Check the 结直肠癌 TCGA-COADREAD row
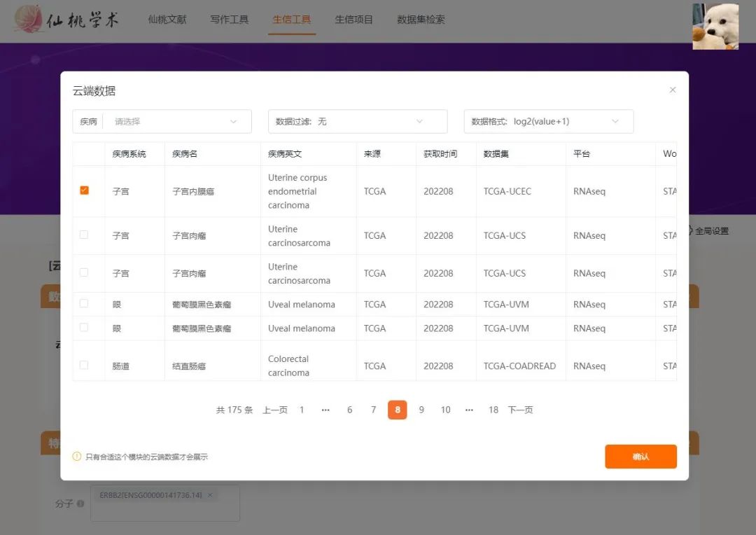 (x=84, y=366)
